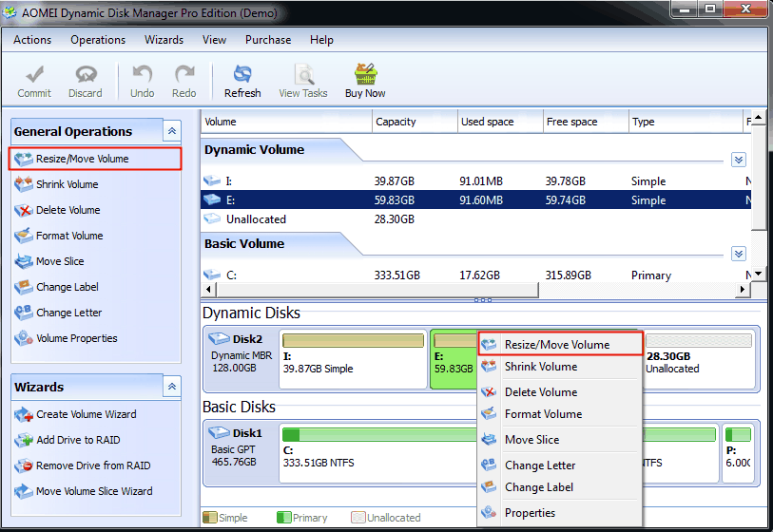Open the Wizards menu

click(164, 40)
